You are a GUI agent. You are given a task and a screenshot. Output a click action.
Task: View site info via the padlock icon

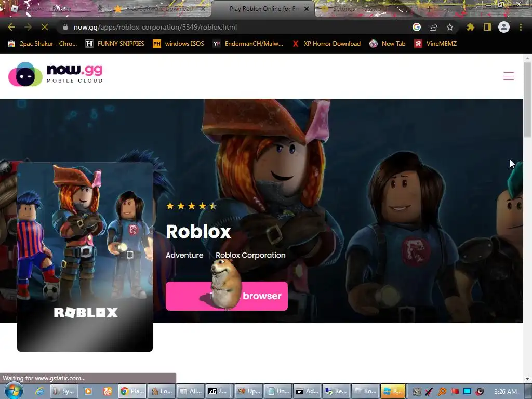65,27
